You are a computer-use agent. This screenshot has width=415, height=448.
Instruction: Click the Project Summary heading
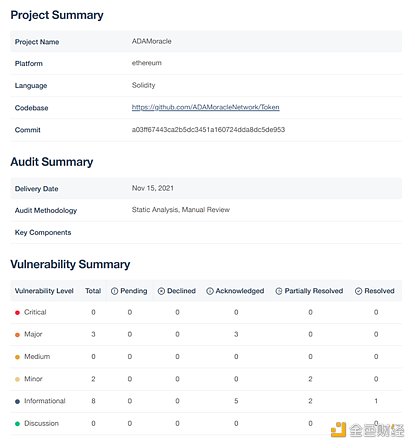[x=57, y=15]
